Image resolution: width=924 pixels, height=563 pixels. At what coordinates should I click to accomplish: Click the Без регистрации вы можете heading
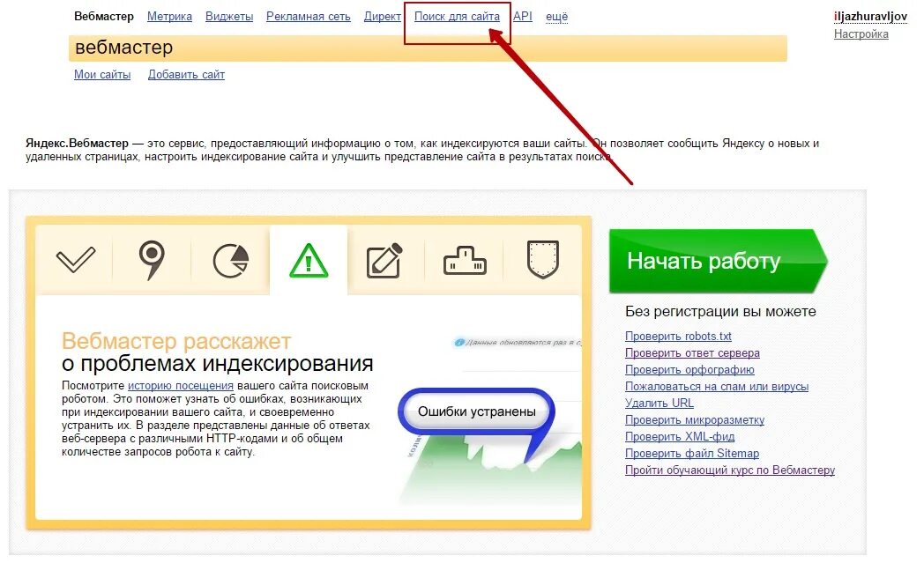click(720, 312)
